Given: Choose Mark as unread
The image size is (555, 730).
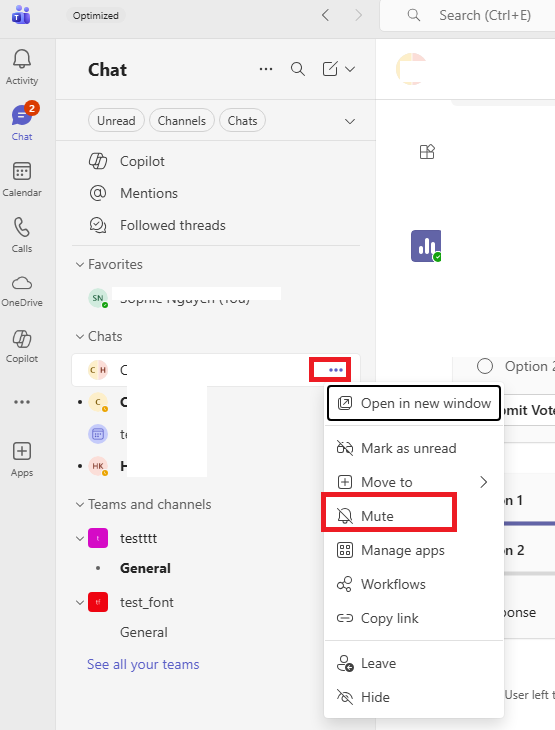Looking at the screenshot, I should [414, 448].
